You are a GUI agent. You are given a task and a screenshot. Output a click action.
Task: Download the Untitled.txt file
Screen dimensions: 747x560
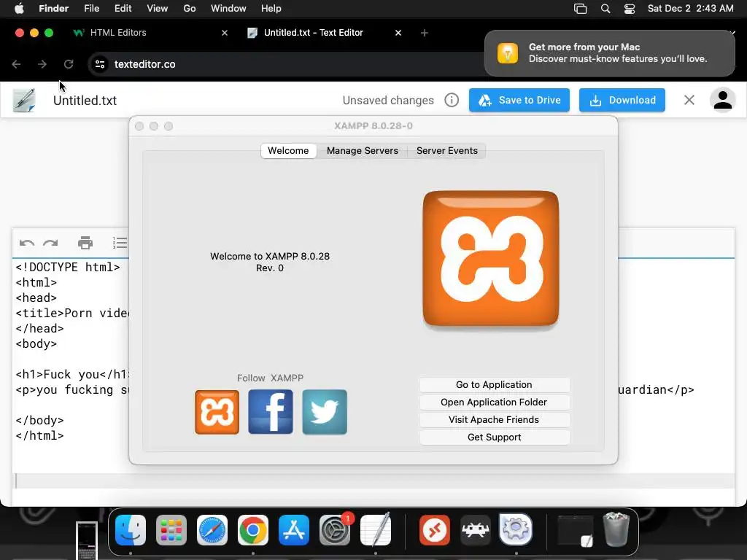click(622, 100)
